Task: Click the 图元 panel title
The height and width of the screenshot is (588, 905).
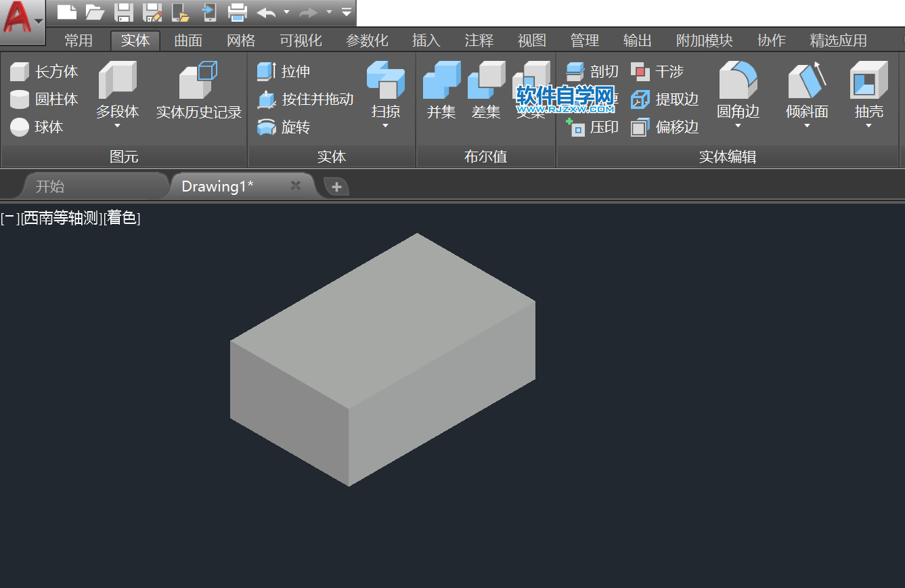Action: point(124,157)
